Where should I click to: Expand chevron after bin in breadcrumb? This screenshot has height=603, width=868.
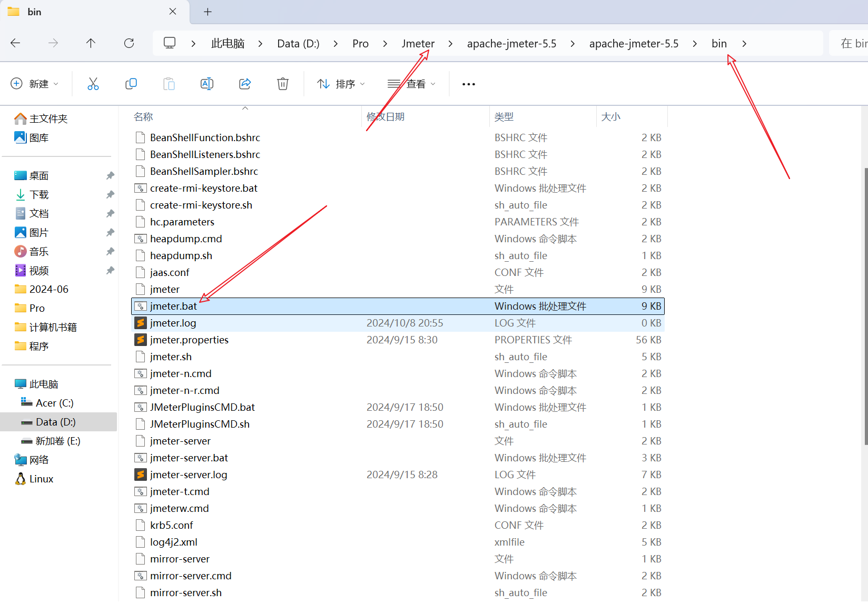744,44
